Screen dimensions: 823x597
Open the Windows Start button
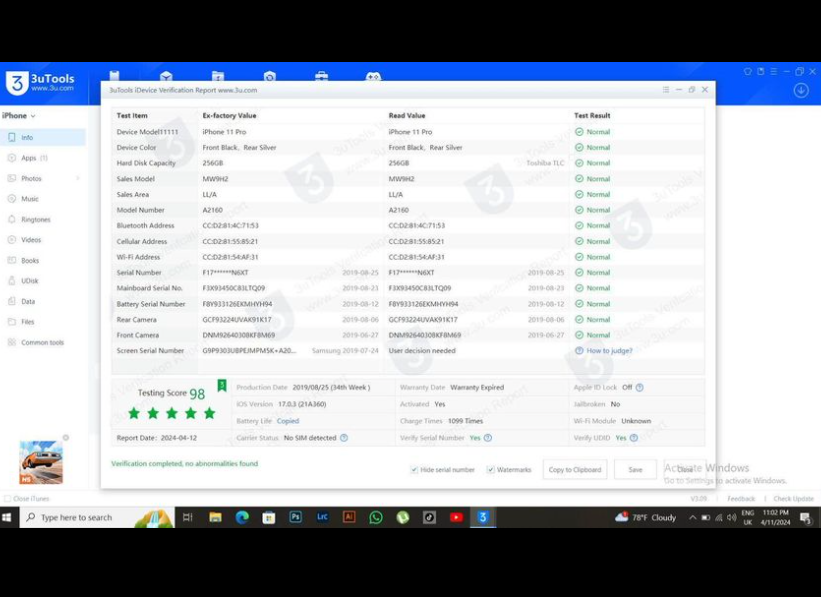coord(7,517)
